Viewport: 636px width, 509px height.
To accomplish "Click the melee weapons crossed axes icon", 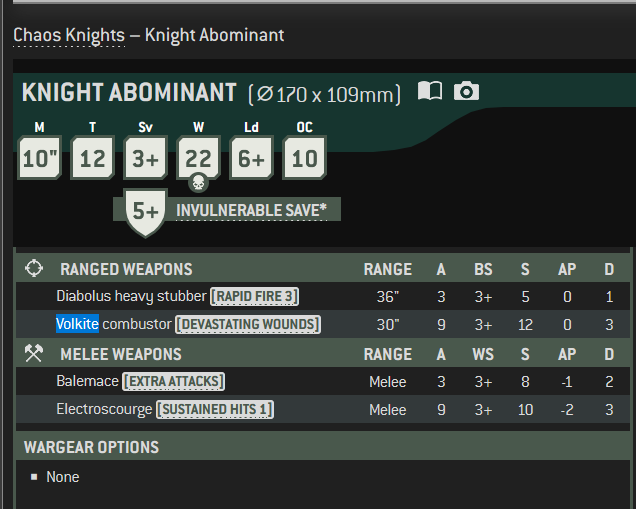I will pos(34,353).
